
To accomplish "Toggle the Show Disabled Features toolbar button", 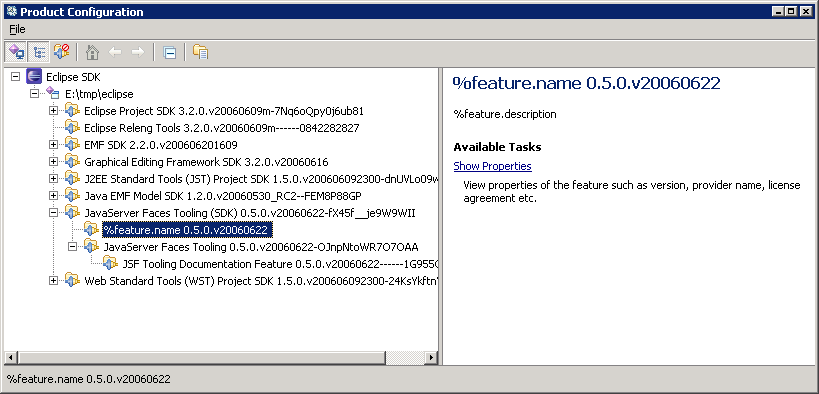I will 61,52.
